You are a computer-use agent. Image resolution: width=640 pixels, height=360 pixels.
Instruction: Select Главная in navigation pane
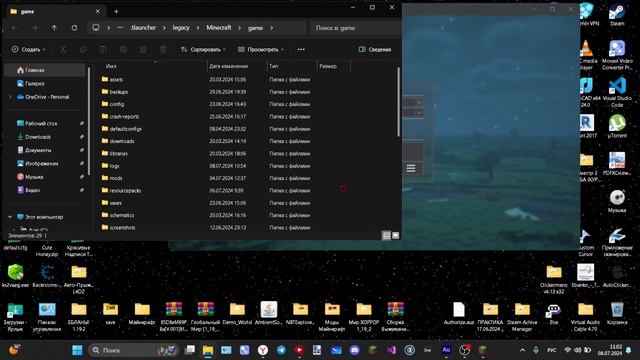coord(45,70)
